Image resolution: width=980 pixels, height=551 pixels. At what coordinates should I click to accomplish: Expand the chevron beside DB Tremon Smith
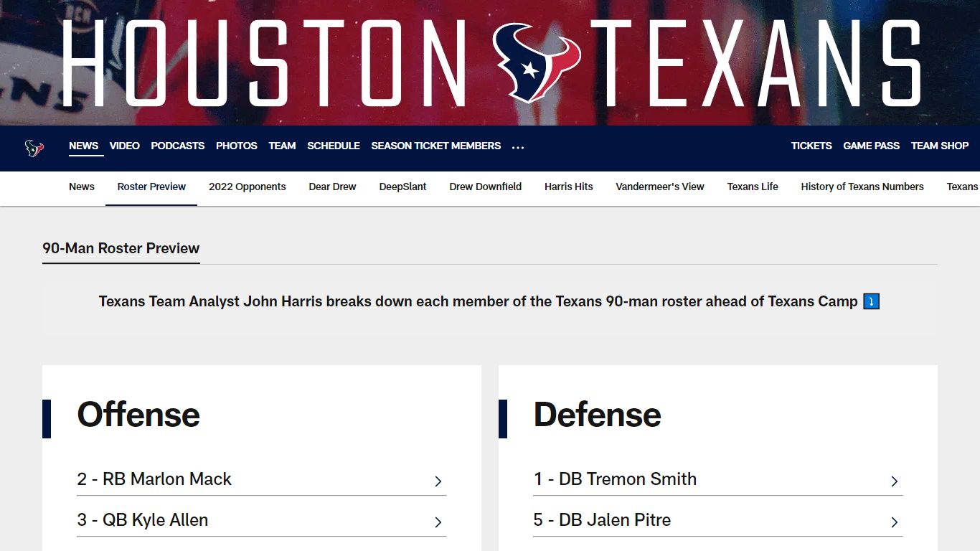[x=894, y=481]
